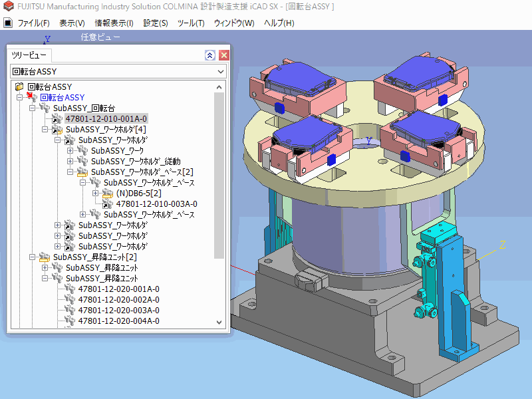Expand the SubASSY_ワークホルダ_従動 node

(70, 162)
